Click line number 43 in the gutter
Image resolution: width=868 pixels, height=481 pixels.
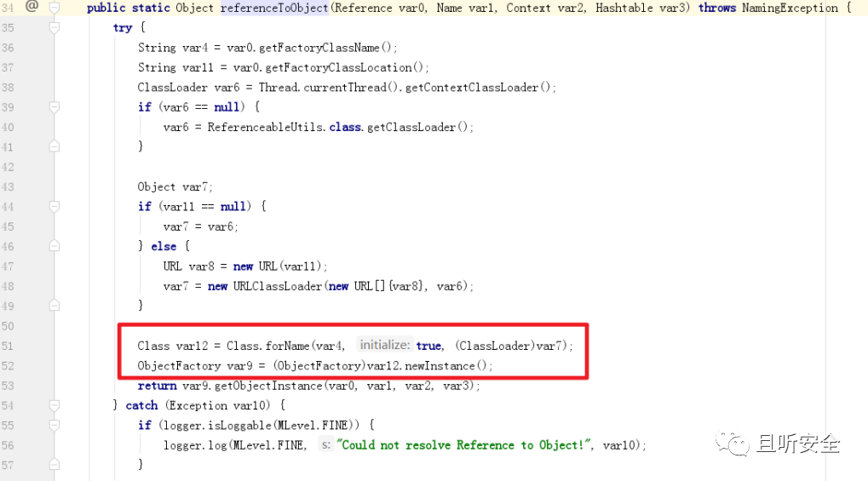pos(8,187)
